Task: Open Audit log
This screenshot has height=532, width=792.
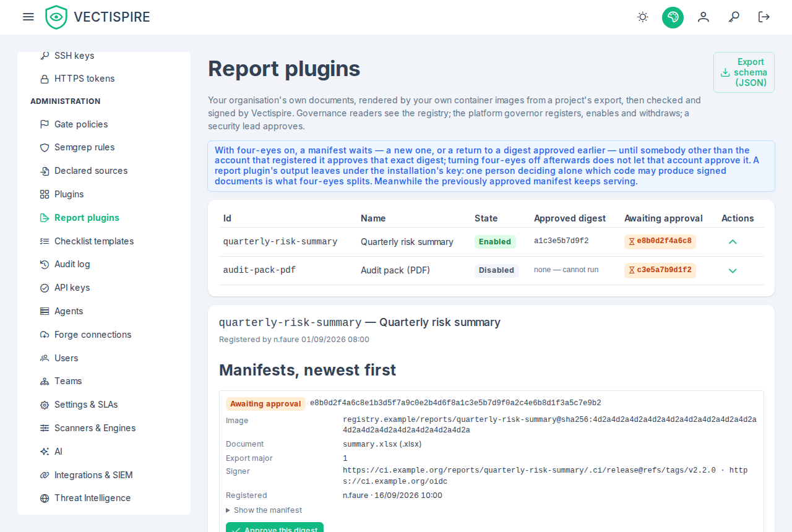Action: click(x=72, y=264)
